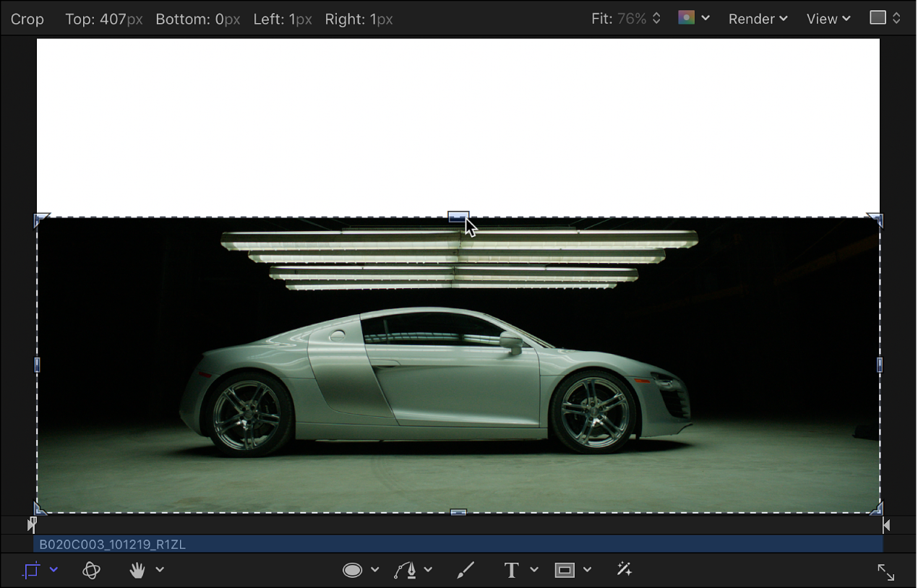Click the Fit zoom level stepper

coord(655,18)
